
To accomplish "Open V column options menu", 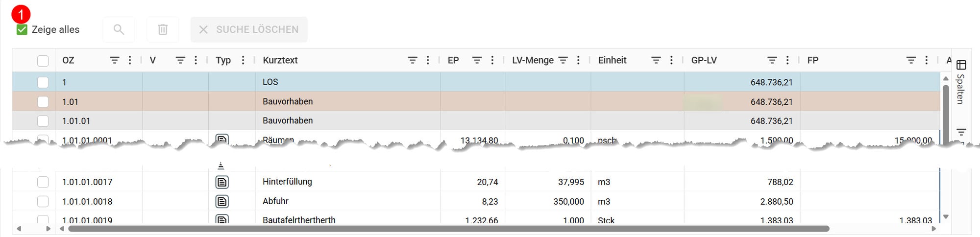I will 196,60.
